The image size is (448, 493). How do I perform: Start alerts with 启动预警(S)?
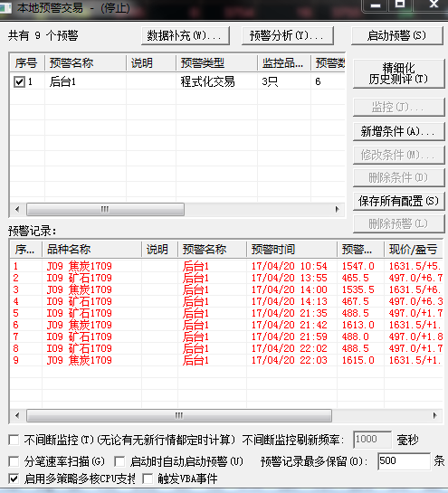pyautogui.click(x=397, y=36)
